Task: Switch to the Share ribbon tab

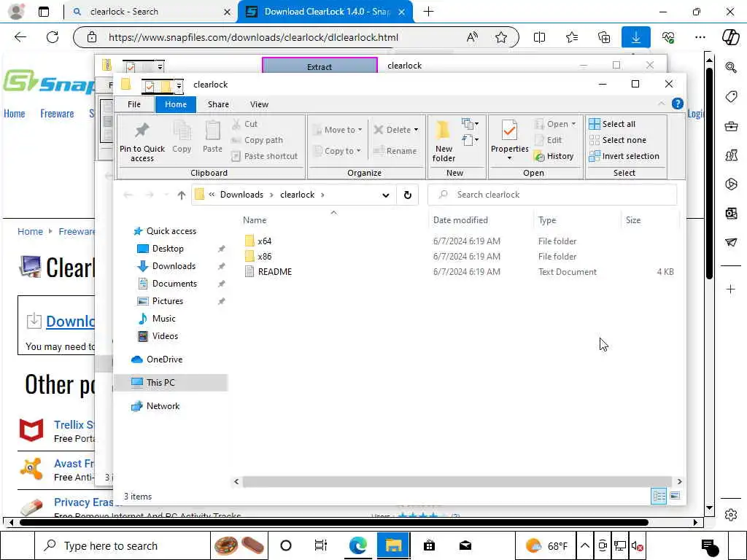Action: pos(218,104)
